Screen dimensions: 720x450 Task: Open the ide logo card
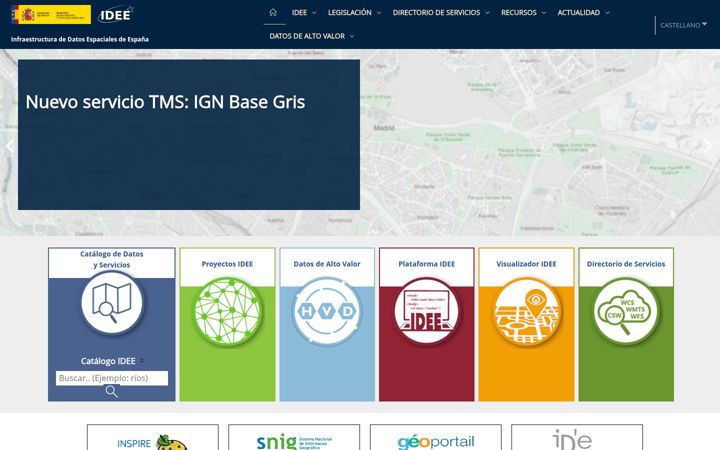577,438
